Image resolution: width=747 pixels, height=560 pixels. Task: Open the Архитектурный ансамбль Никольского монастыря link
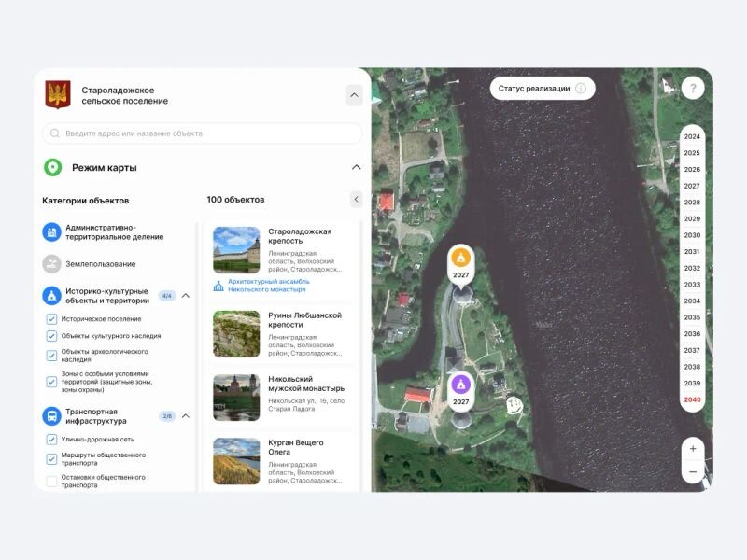[266, 286]
